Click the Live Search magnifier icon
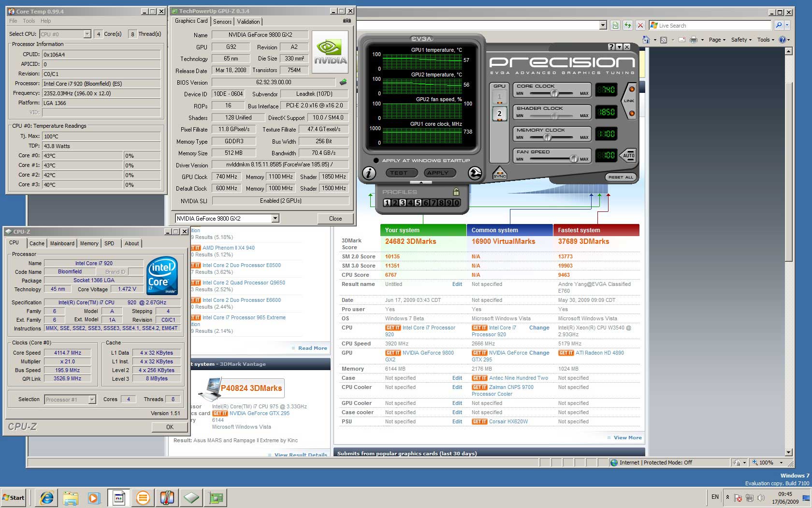 coord(779,25)
